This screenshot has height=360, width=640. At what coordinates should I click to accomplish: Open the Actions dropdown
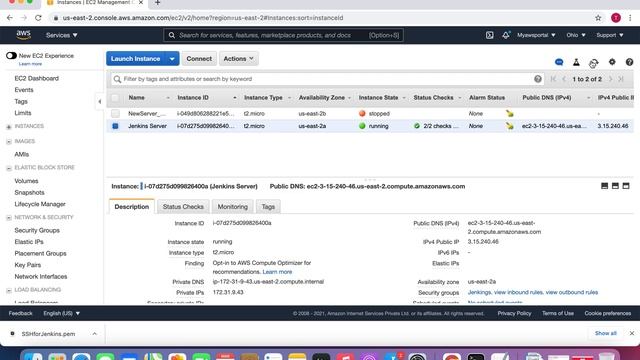tap(239, 59)
